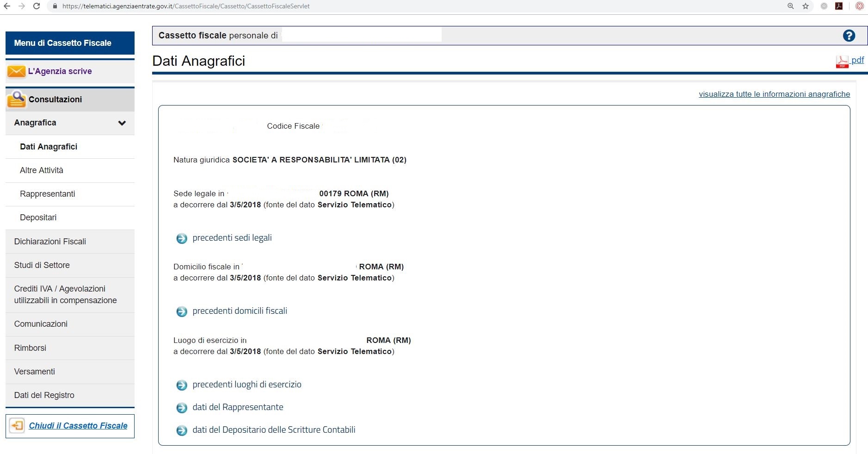Click the arrow icon before precedenti sedi legali

[182, 238]
